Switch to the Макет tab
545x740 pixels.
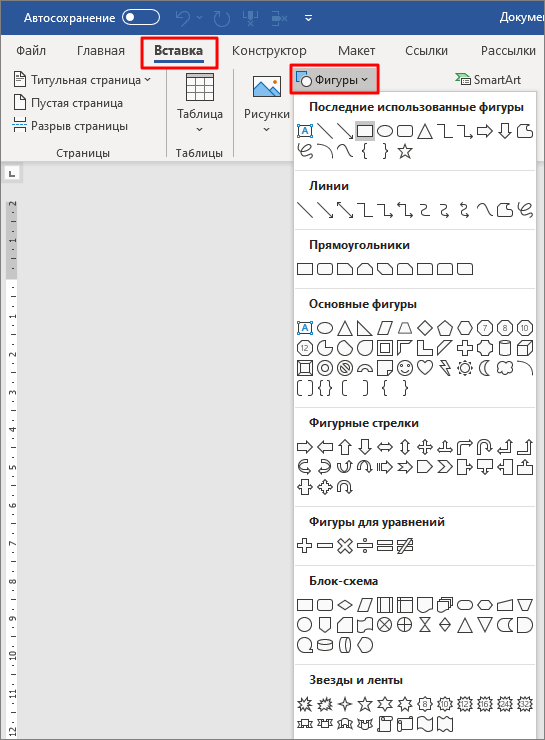pyautogui.click(x=356, y=50)
